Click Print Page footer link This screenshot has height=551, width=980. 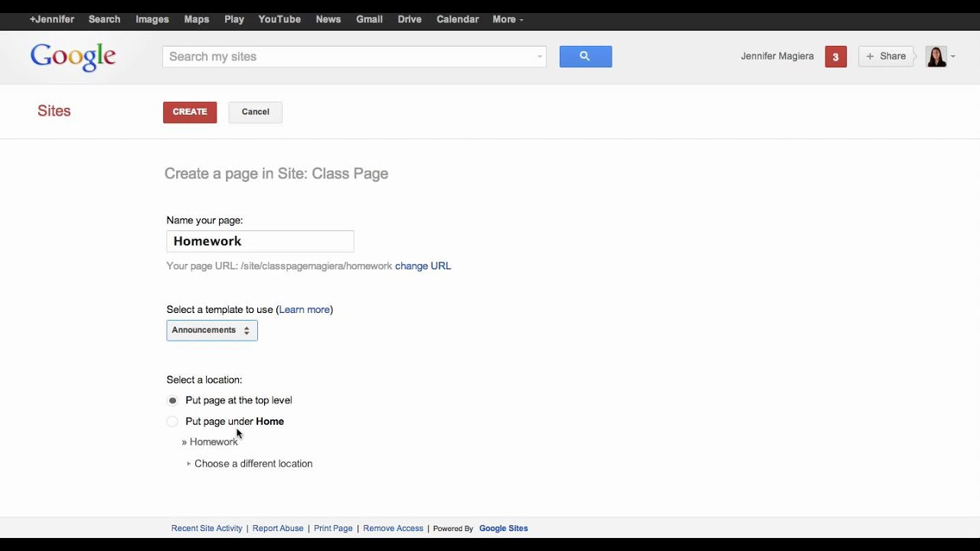pyautogui.click(x=333, y=529)
